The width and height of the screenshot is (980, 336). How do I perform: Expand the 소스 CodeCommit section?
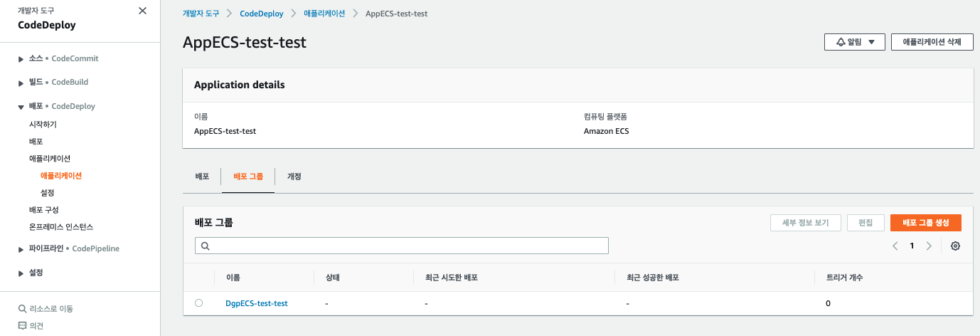pyautogui.click(x=21, y=59)
